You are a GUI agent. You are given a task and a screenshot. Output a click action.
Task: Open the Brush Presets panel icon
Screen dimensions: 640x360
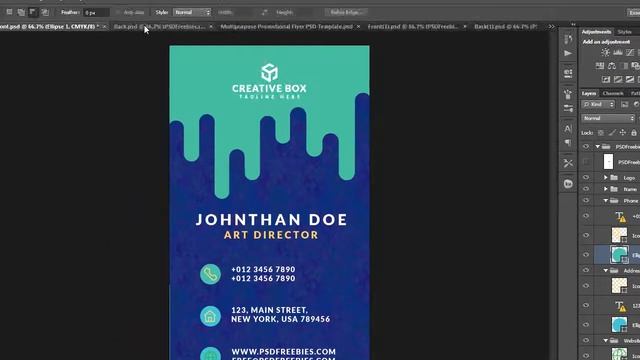568,109
